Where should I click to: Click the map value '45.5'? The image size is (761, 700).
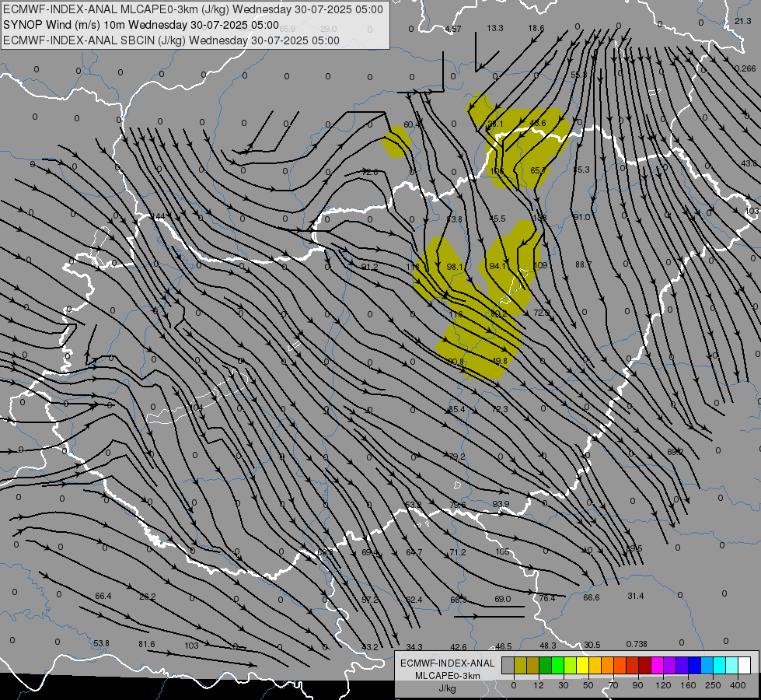click(x=497, y=219)
